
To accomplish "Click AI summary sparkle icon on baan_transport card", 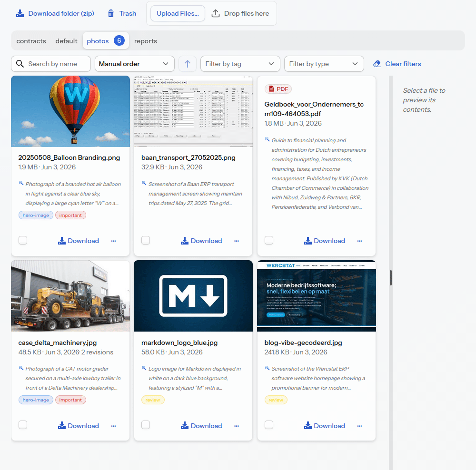I will (x=144, y=183).
